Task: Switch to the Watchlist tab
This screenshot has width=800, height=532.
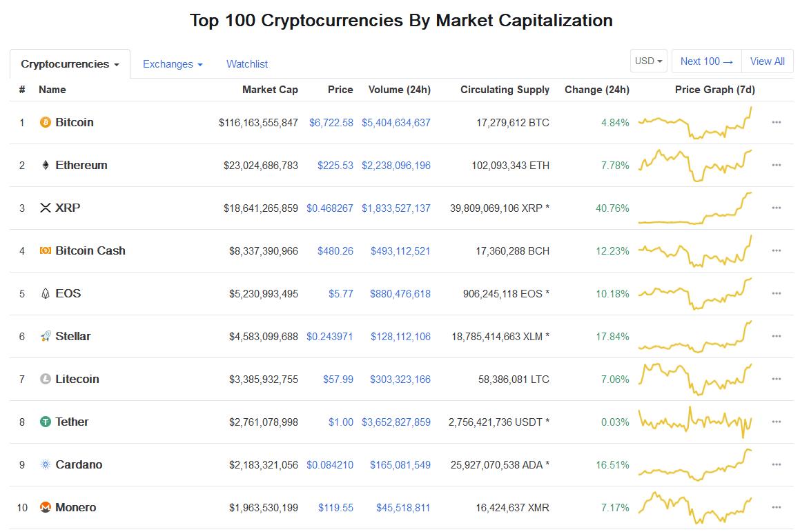Action: coord(247,64)
